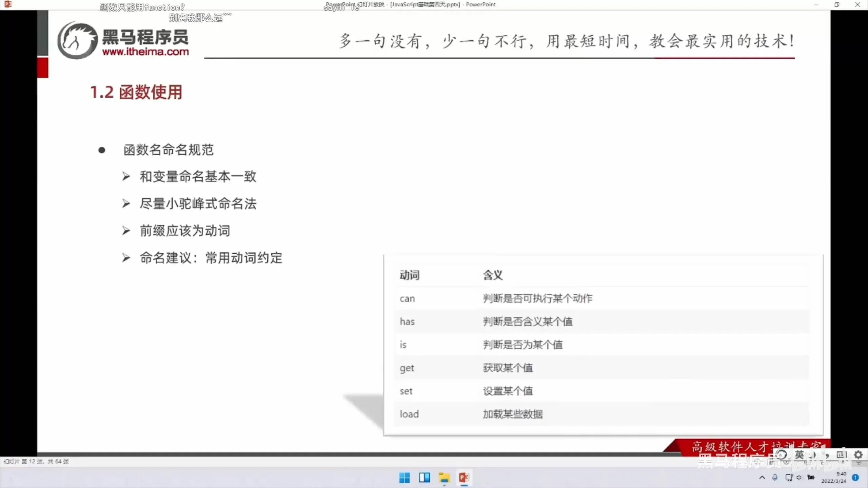Screen dimensions: 868x488
Task: Open the Widgets panel icon in taskbar
Action: click(424, 477)
